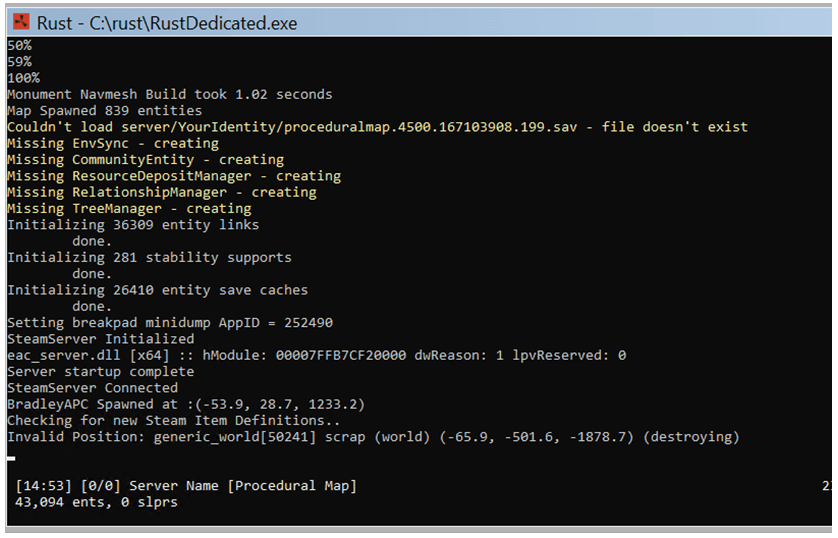Click the 'BradleyAPC Spawned at' log line
This screenshot has width=838, height=538.
186,404
